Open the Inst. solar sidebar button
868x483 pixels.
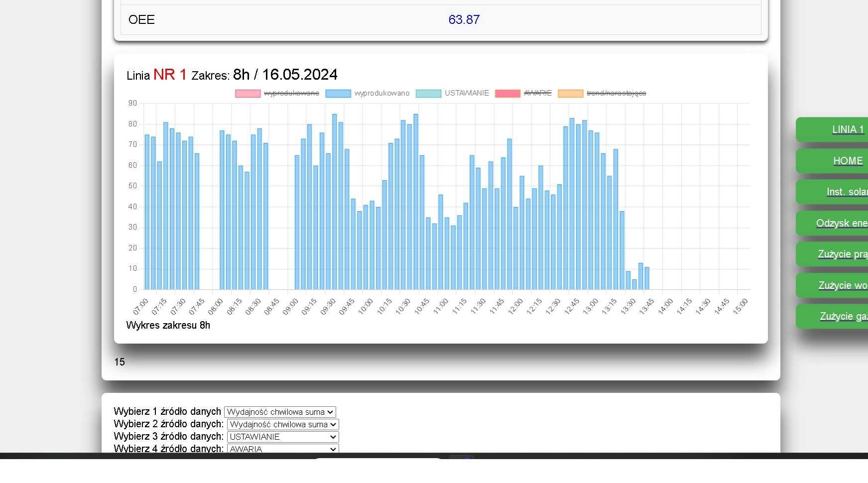832,192
